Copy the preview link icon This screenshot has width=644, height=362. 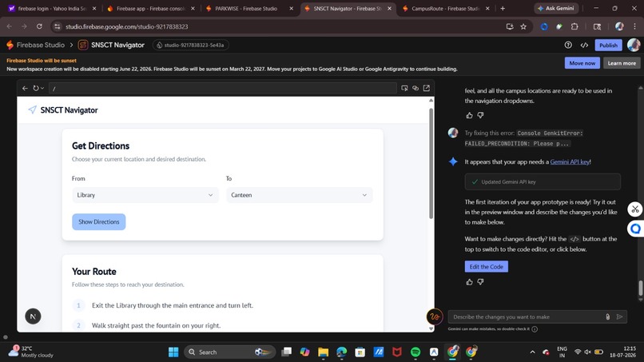(x=415, y=88)
